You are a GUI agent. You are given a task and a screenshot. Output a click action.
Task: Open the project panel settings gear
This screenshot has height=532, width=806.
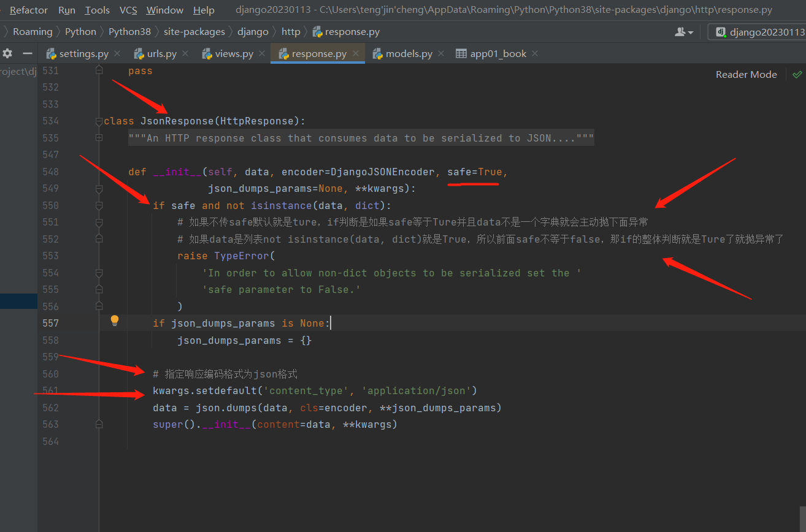(x=7, y=53)
